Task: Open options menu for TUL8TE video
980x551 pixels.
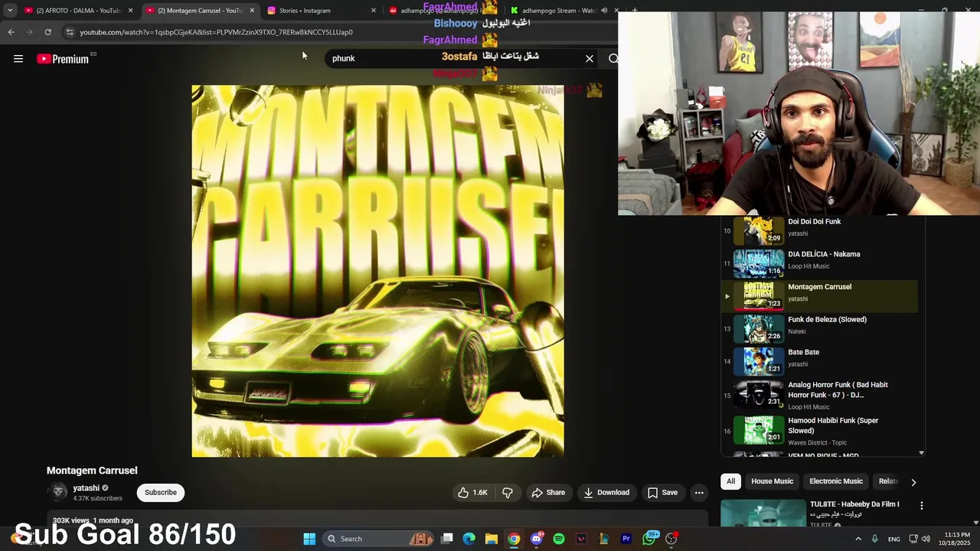Action: click(x=922, y=506)
